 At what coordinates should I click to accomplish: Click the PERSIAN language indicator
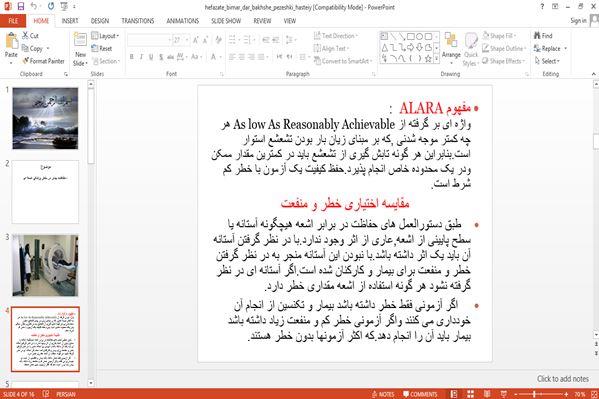[x=66, y=394]
